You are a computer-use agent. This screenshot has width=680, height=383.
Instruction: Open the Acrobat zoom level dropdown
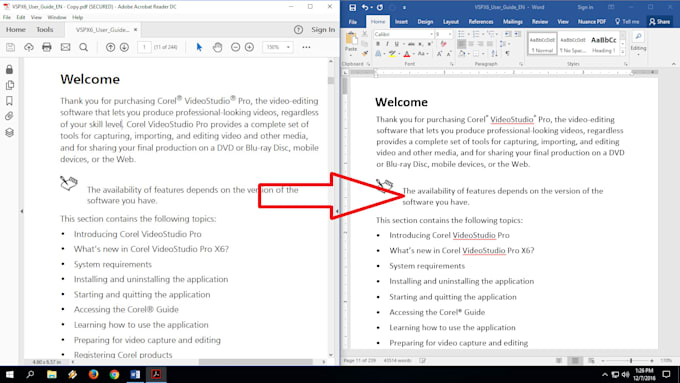coord(288,47)
